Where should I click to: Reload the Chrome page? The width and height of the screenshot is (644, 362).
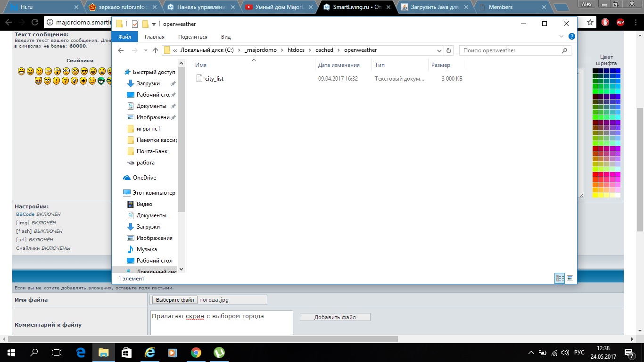pos(34,22)
